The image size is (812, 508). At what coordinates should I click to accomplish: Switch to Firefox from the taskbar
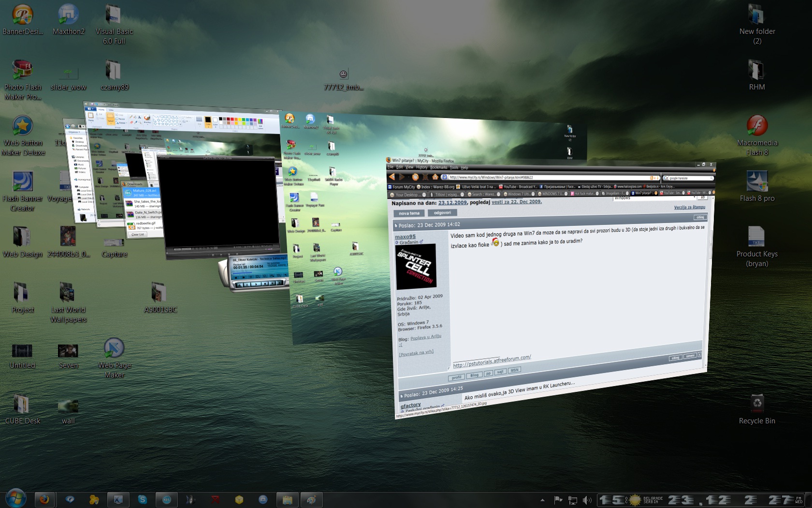pyautogui.click(x=44, y=499)
